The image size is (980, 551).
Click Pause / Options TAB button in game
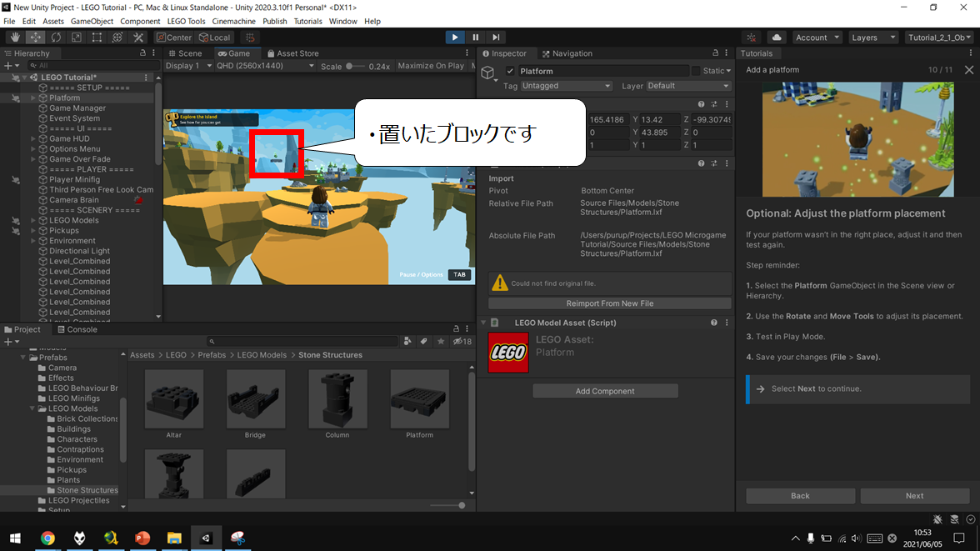459,274
